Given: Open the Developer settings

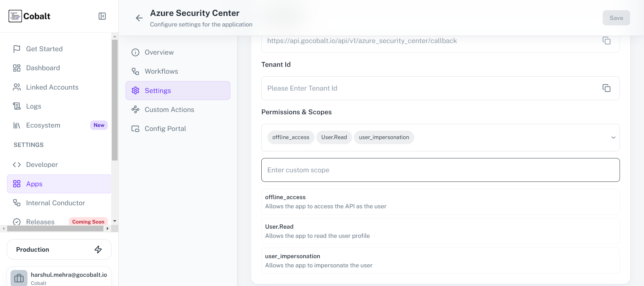Looking at the screenshot, I should (x=59, y=165).
